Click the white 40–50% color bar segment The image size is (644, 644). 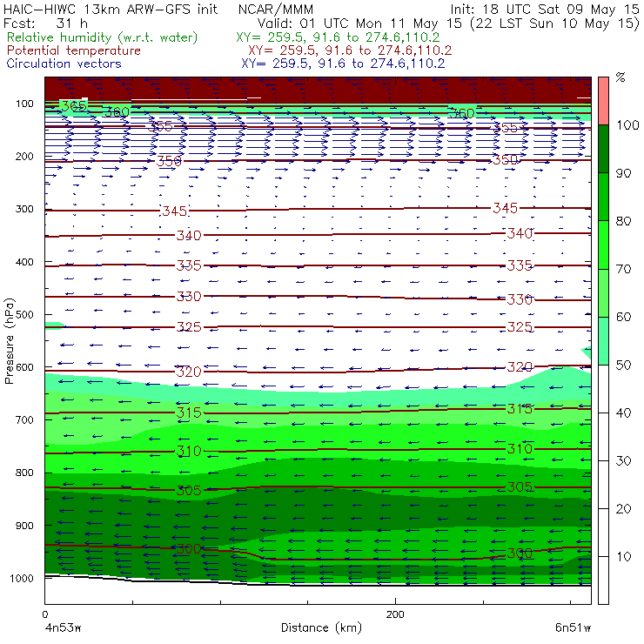[x=603, y=389]
